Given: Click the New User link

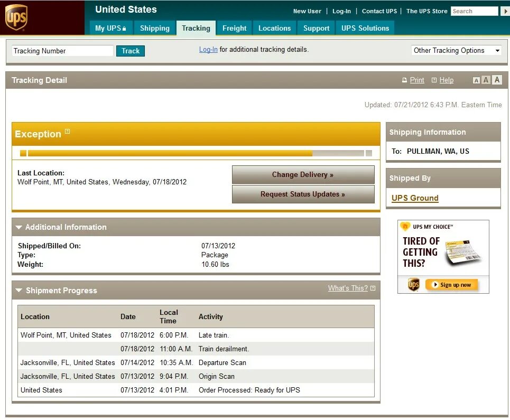Looking at the screenshot, I should (307, 11).
